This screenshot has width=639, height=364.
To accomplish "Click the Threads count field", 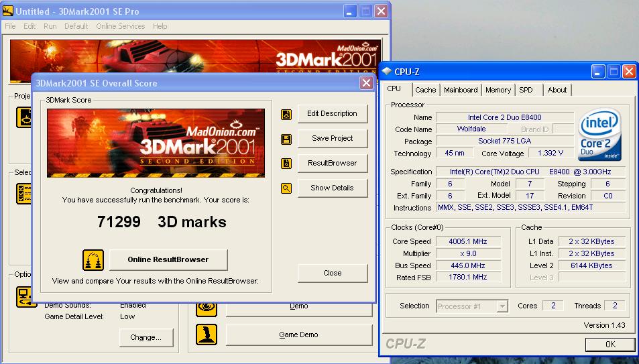I will click(615, 306).
